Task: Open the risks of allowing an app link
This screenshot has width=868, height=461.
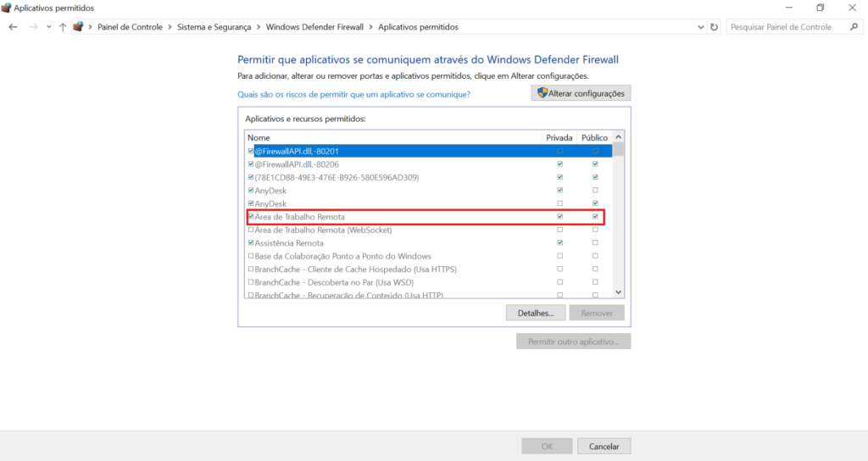Action: (353, 94)
